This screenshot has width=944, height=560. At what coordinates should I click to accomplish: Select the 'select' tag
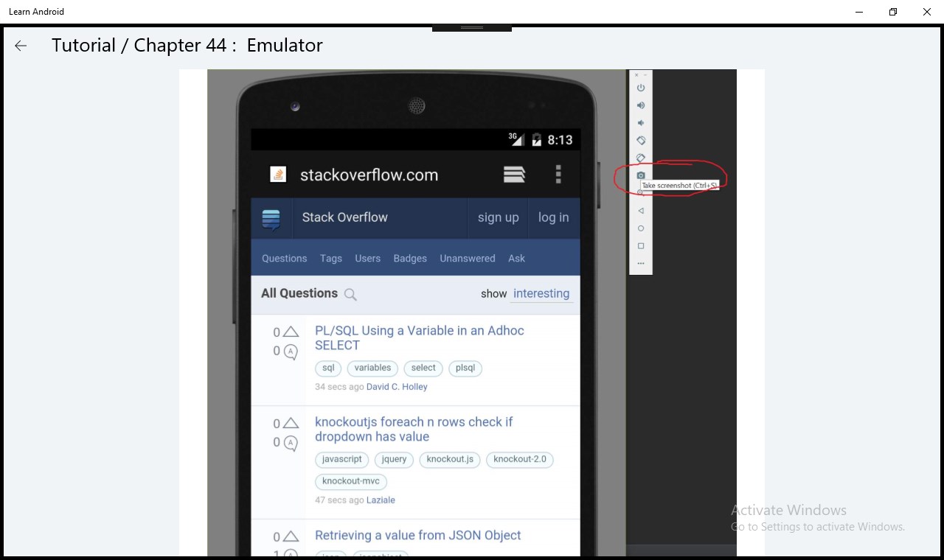pyautogui.click(x=423, y=368)
